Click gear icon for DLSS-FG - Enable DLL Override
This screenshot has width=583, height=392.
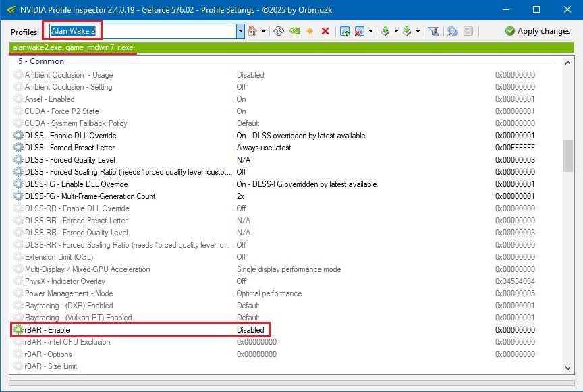click(x=18, y=184)
